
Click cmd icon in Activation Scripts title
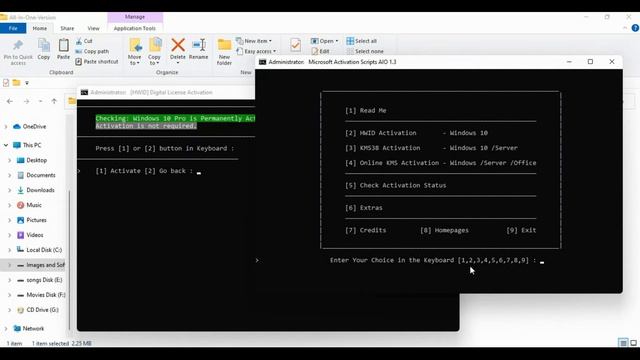262,62
